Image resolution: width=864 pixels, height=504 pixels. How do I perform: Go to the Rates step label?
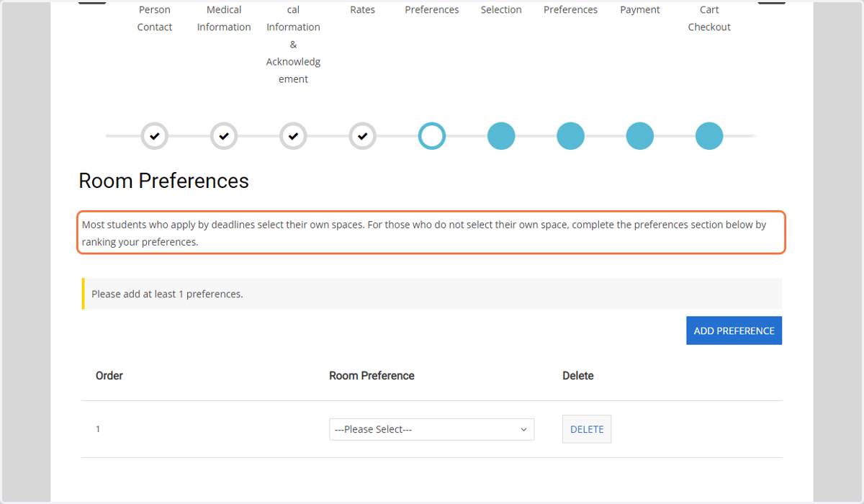363,10
